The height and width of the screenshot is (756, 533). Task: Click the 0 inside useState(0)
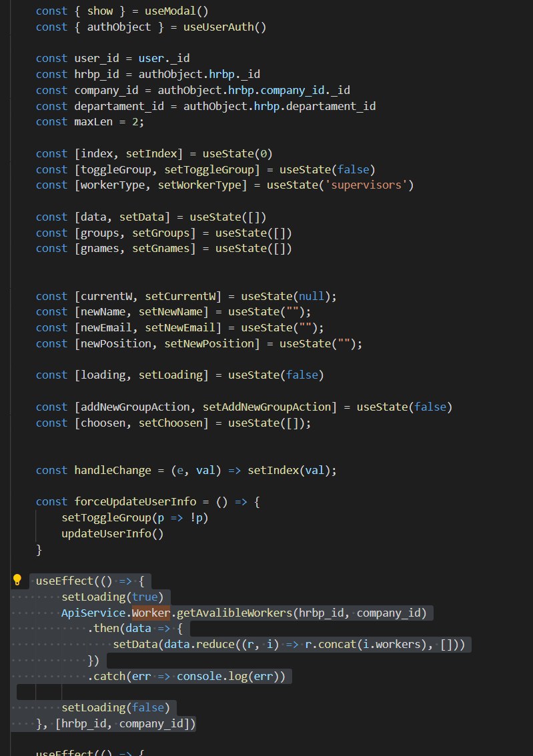click(263, 153)
